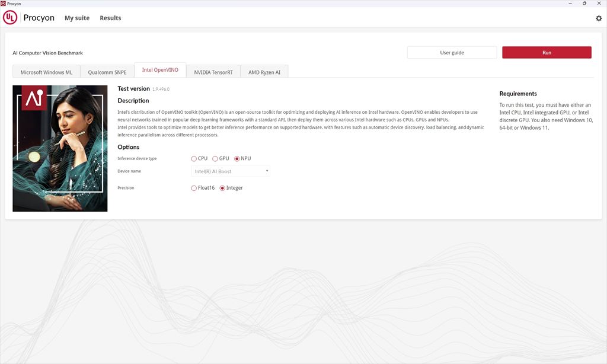Set precision to Integer
Viewport: 607px width, 364px height.
click(222, 188)
